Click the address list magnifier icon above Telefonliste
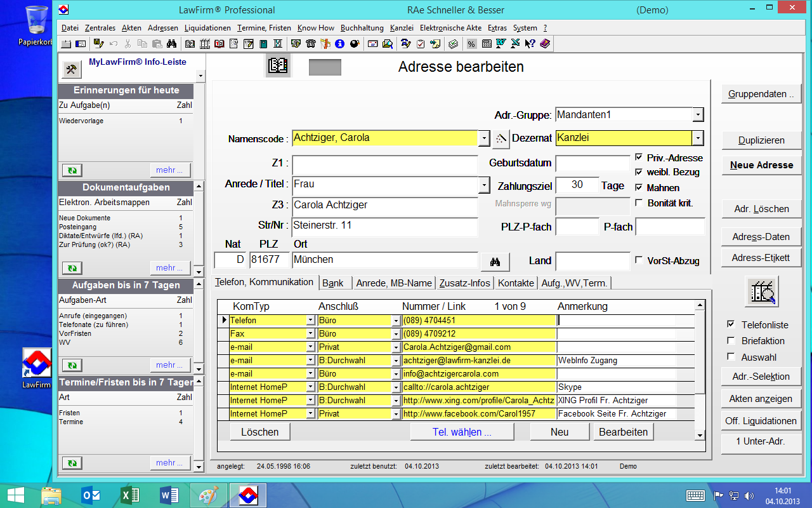This screenshot has height=508, width=812. click(761, 291)
